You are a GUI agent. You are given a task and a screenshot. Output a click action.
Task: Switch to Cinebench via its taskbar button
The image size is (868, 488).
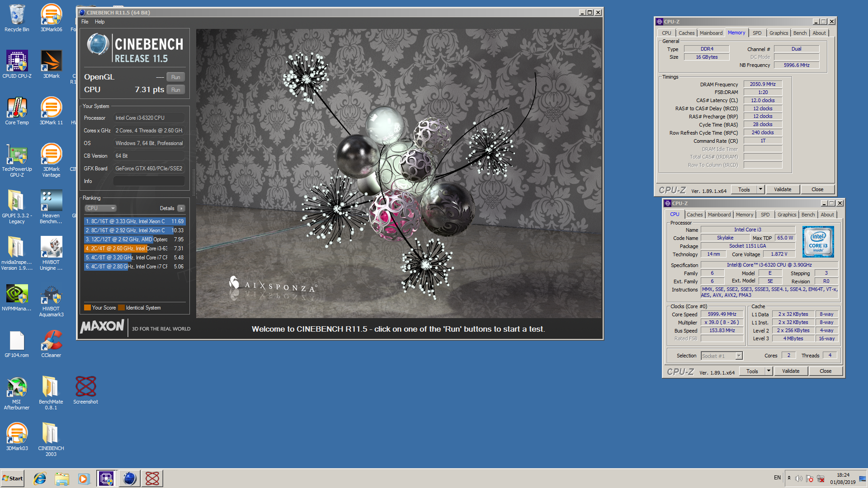click(130, 479)
